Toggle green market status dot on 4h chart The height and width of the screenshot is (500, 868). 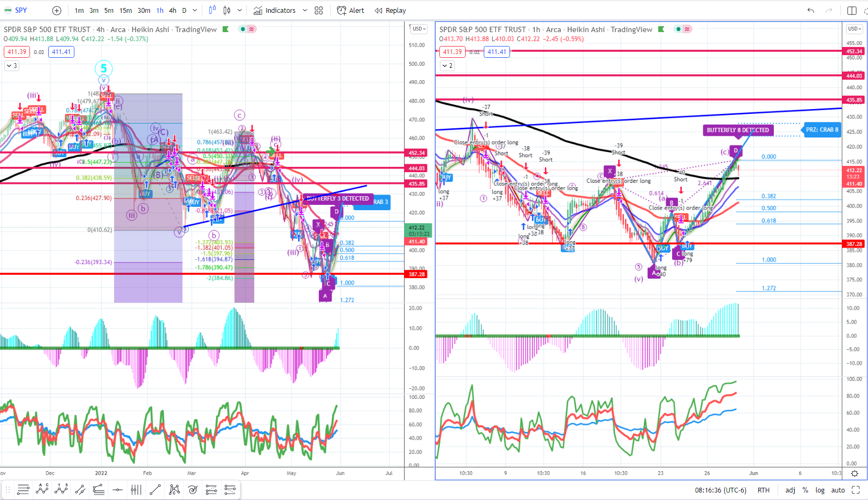coord(243,29)
